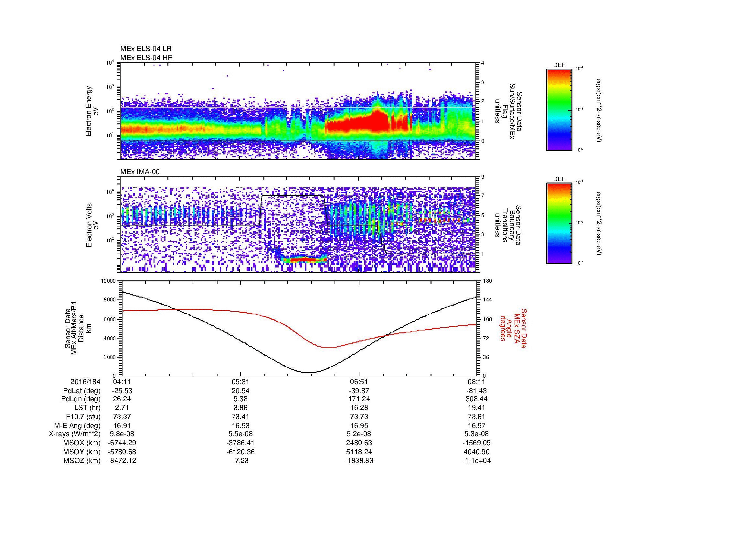Click the '04:11' time tick label

click(x=122, y=382)
